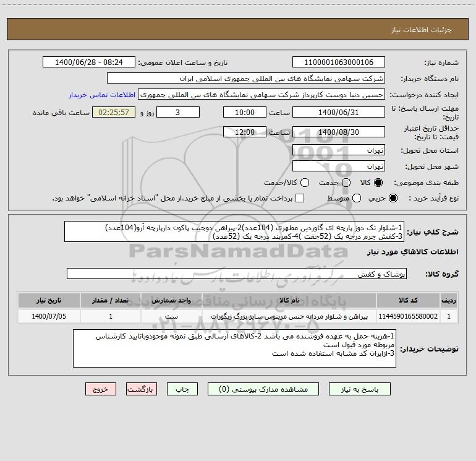The image size is (476, 461).
Task: Select the کالا/خدمت radio button
Action: pos(305,183)
